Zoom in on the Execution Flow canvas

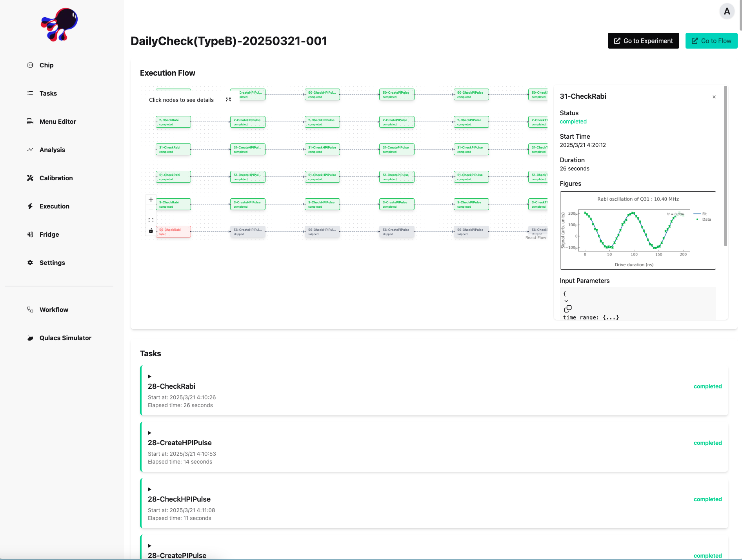(x=151, y=200)
